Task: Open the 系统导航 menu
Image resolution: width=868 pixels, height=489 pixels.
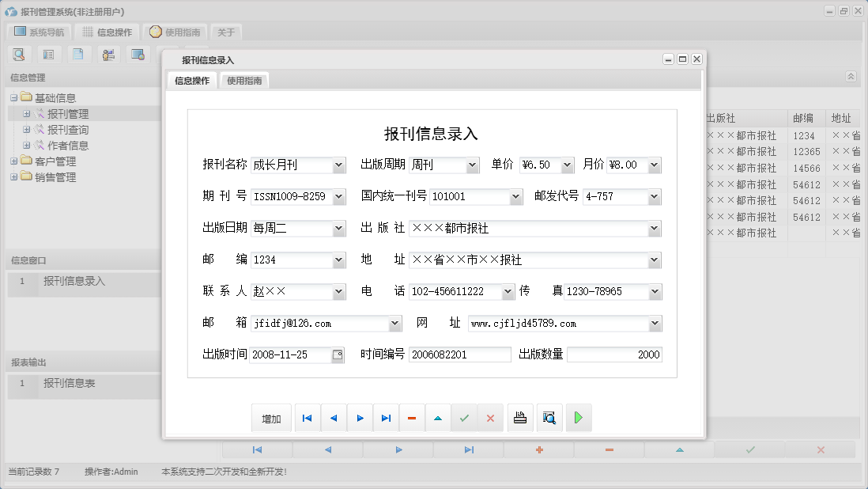Action: pyautogui.click(x=39, y=32)
